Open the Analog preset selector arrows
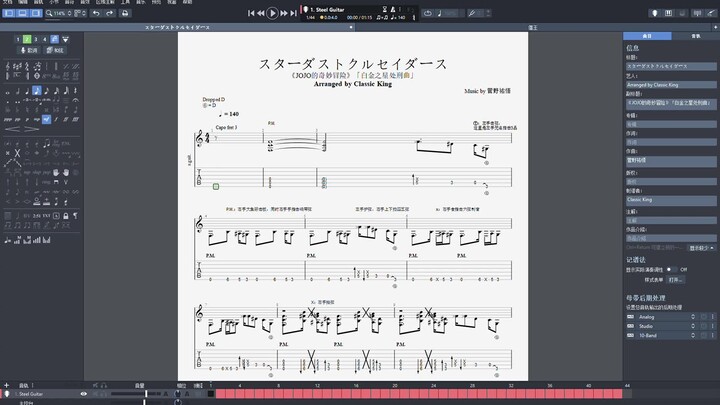 (693, 317)
